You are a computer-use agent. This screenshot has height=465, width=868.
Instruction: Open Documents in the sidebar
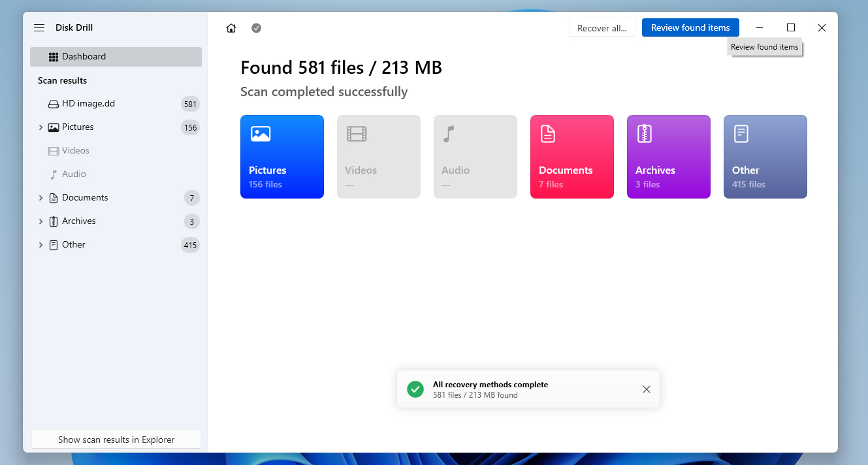pos(116,198)
